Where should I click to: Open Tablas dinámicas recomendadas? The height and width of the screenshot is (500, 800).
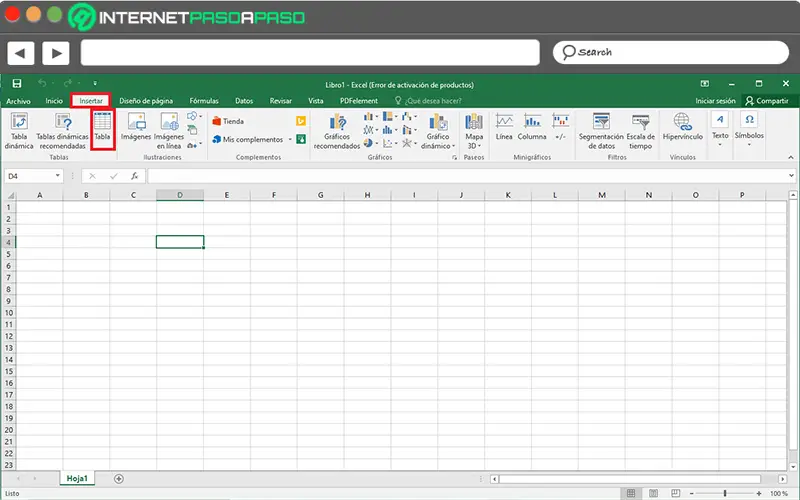coord(62,131)
